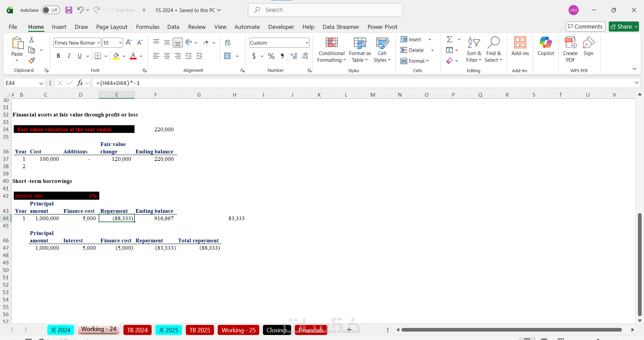Click Insert cells button
644x340 pixels.
tap(411, 40)
